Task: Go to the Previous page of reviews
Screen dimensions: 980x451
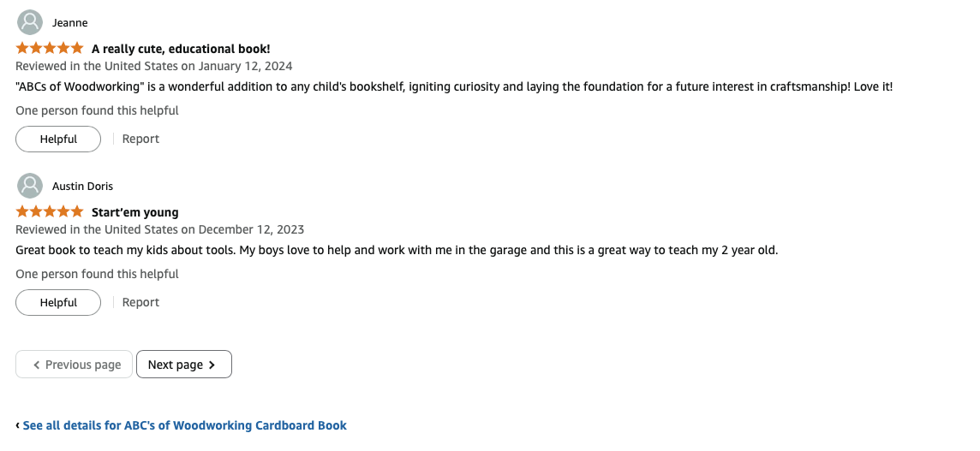Action: tap(74, 365)
